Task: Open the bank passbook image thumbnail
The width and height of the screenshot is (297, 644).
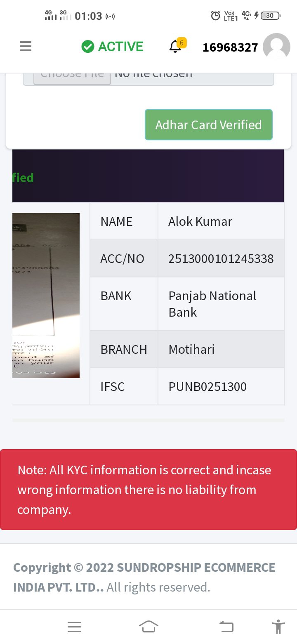Action: tap(46, 295)
